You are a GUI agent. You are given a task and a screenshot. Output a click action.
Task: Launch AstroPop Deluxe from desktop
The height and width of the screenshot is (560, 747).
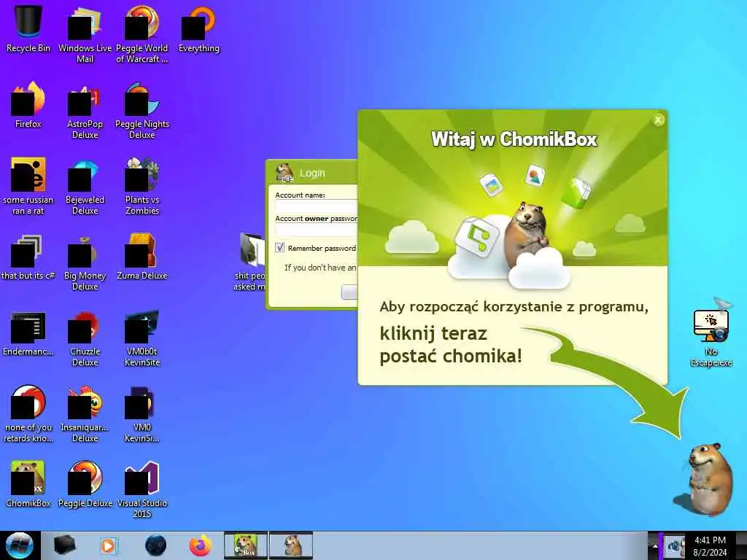pyautogui.click(x=85, y=111)
